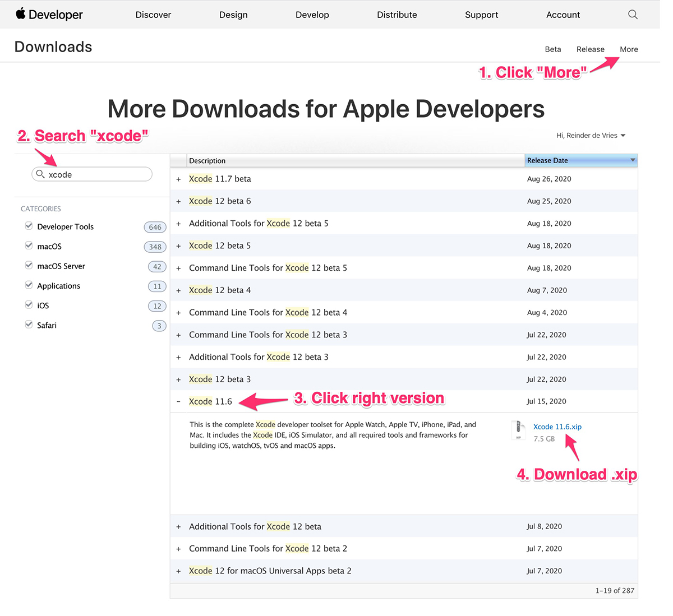Toggle the Developer Tools category checkbox
673x616 pixels.
pyautogui.click(x=29, y=226)
